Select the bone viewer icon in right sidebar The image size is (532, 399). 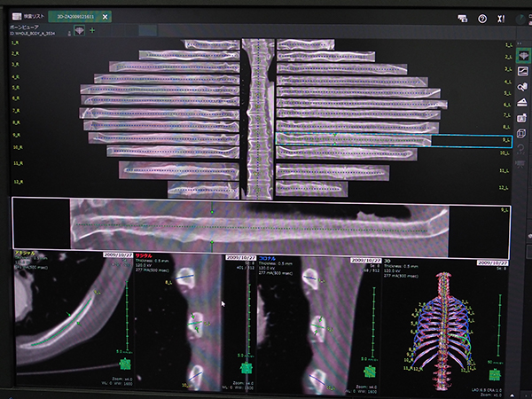click(522, 55)
